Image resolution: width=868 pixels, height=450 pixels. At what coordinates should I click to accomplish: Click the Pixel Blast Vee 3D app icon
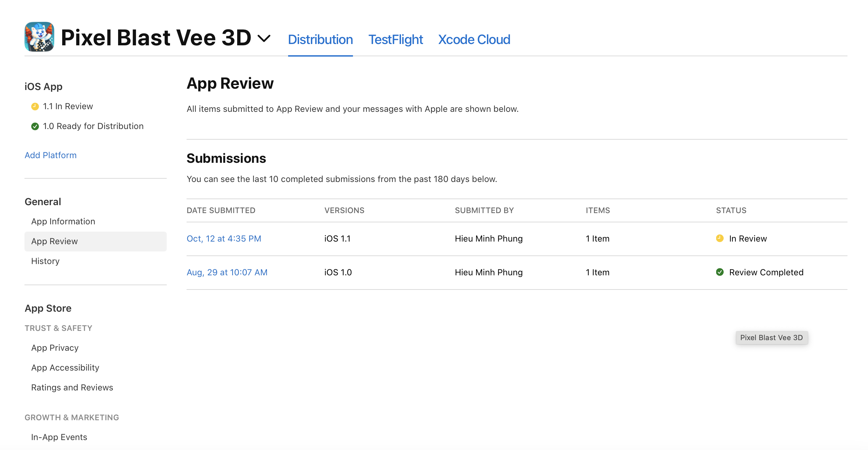click(x=39, y=37)
